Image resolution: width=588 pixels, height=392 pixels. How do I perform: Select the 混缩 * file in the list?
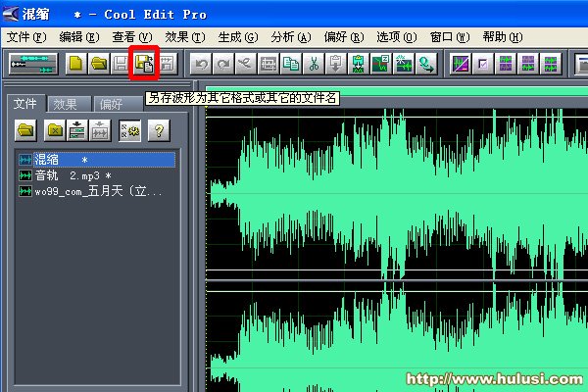96,160
